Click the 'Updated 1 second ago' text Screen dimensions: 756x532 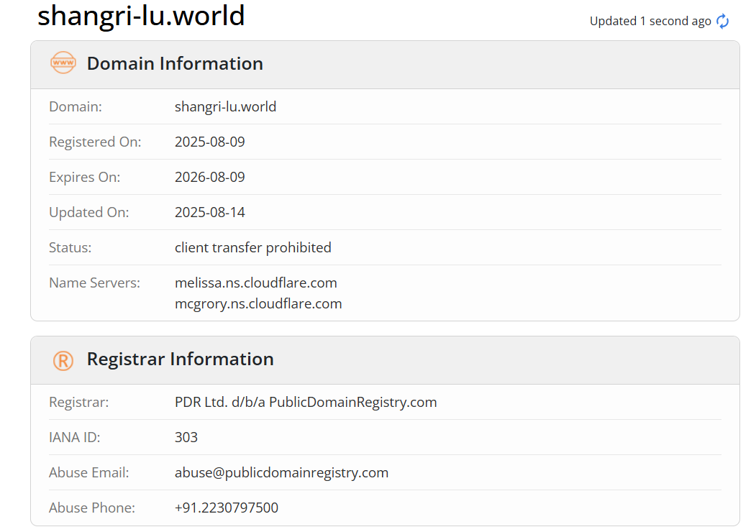650,21
